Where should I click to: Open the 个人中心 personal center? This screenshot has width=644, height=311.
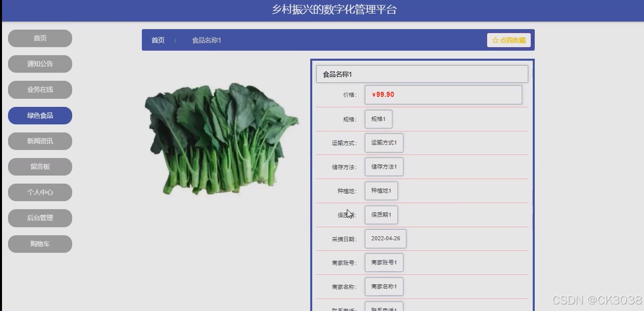40,192
